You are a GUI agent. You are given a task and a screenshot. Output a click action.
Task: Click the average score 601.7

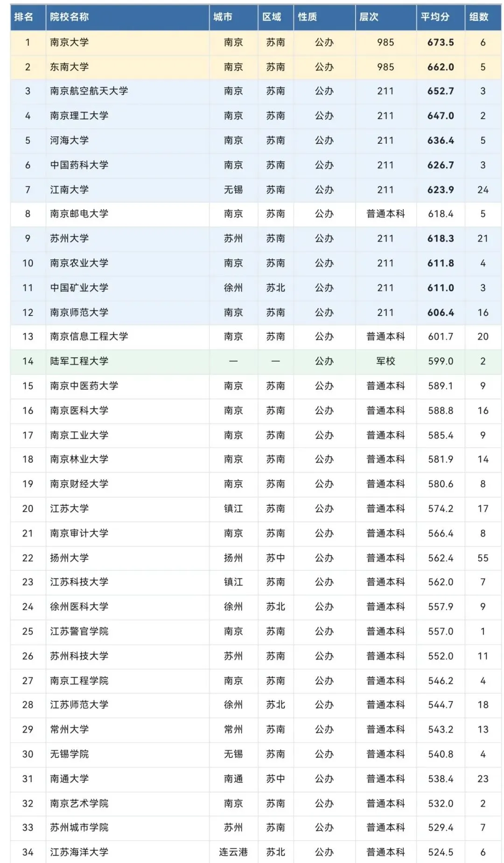[441, 337]
